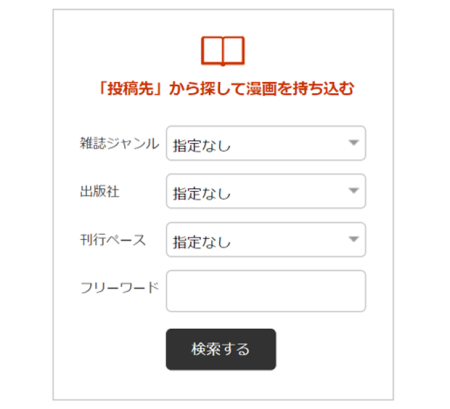Screen dimensions: 450x409
Task: Click into the フリーワード text field
Action: [266, 291]
